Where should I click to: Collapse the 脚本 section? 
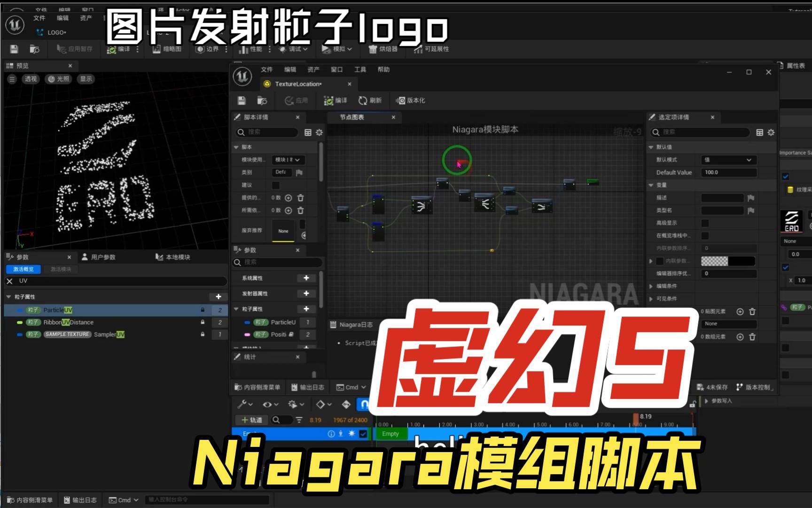tap(236, 147)
